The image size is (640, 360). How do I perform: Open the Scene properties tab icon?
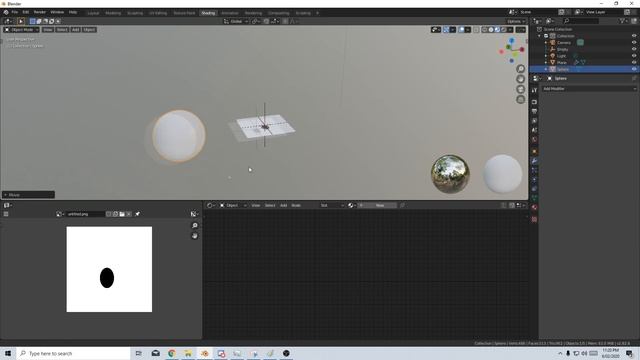pyautogui.click(x=534, y=130)
